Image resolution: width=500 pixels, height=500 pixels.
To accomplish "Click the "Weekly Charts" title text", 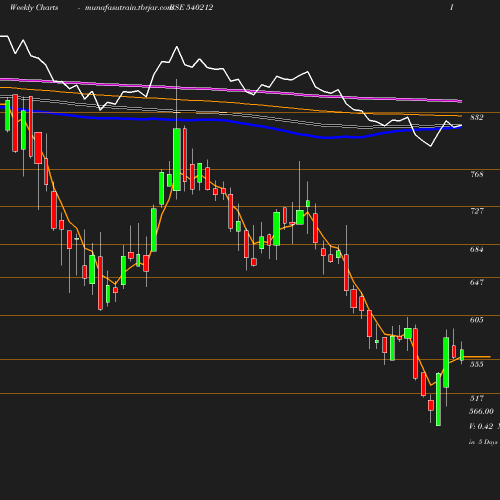I will (x=34, y=7).
